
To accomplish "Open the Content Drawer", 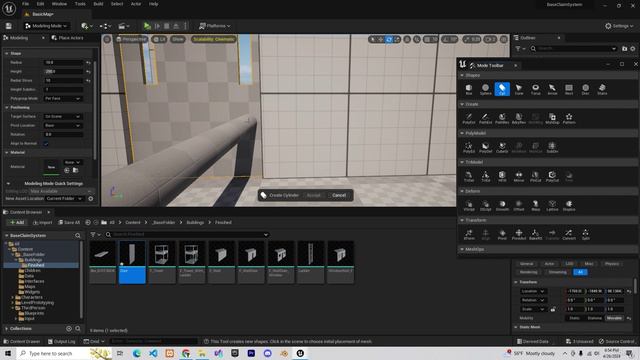I will click(x=22, y=341).
